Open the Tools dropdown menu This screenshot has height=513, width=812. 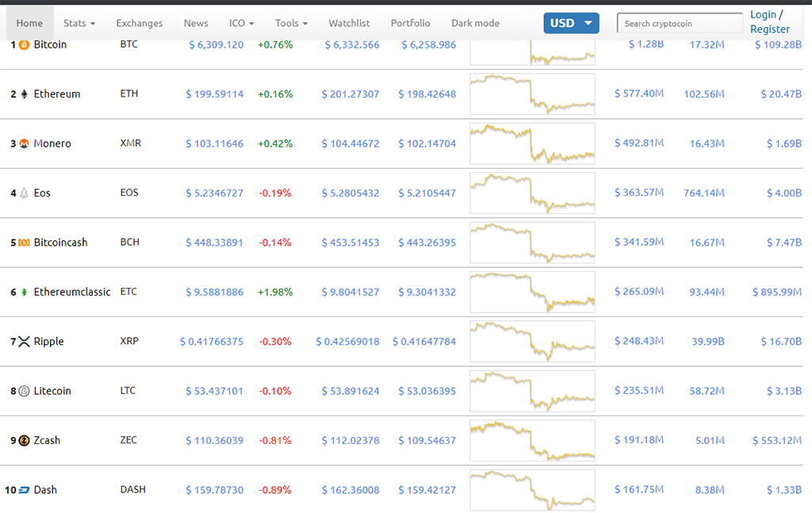click(x=291, y=23)
